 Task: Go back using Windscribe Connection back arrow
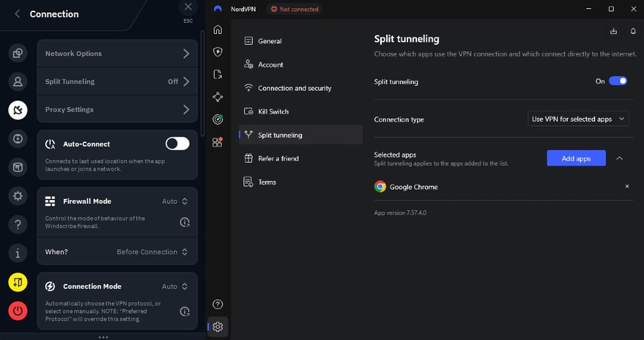[17, 14]
